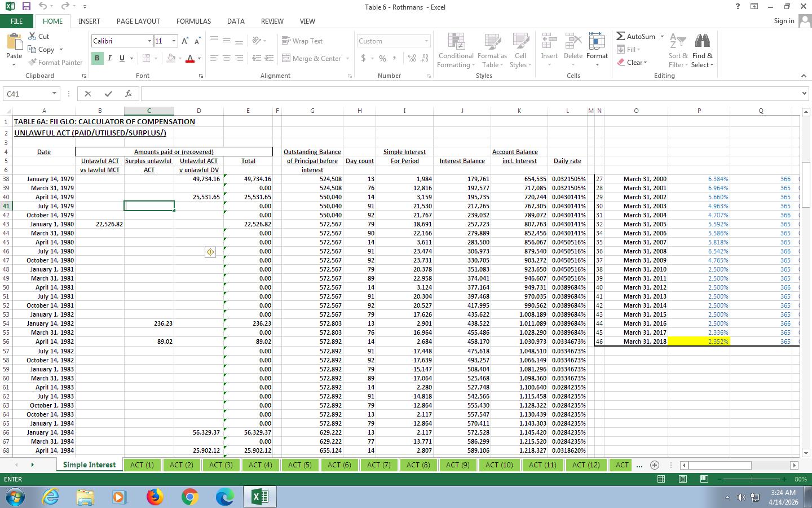
Task: Toggle Italic formatting button
Action: click(x=109, y=58)
